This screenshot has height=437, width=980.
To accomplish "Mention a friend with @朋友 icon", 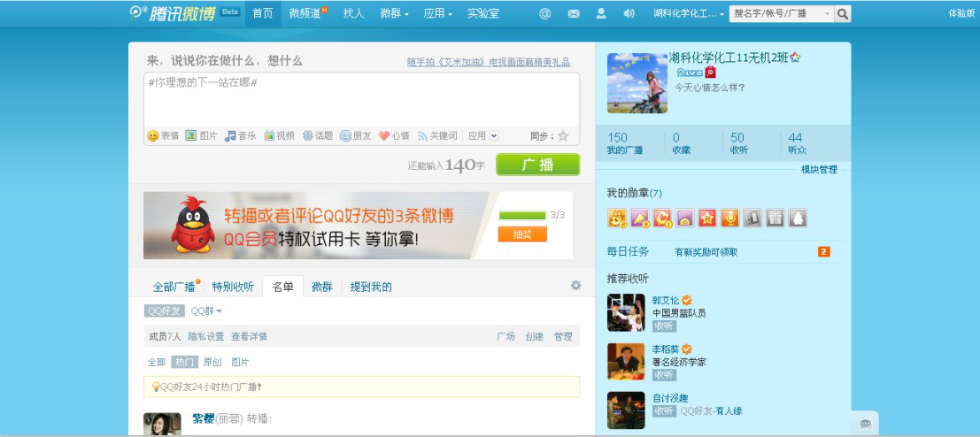I will click(x=356, y=135).
